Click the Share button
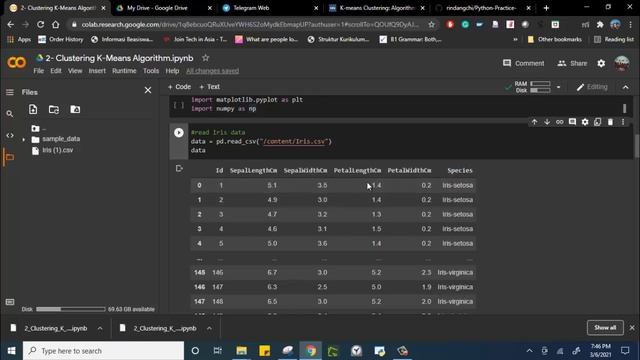The width and height of the screenshot is (640, 360). (572, 63)
